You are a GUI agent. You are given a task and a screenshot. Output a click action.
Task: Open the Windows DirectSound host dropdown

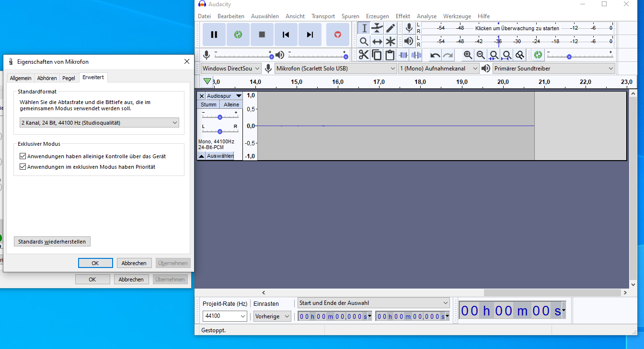231,69
